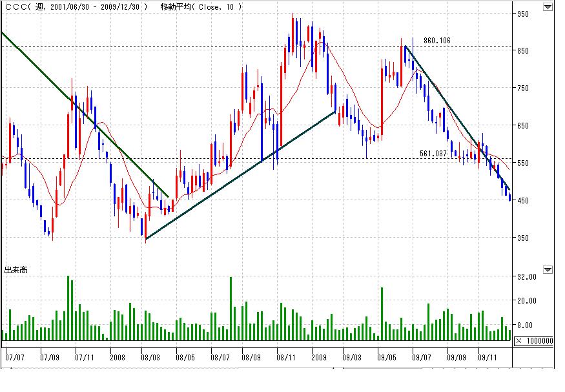The height and width of the screenshot is (392, 565).
Task: Click the 08/11 date axis label
Action: [286, 356]
